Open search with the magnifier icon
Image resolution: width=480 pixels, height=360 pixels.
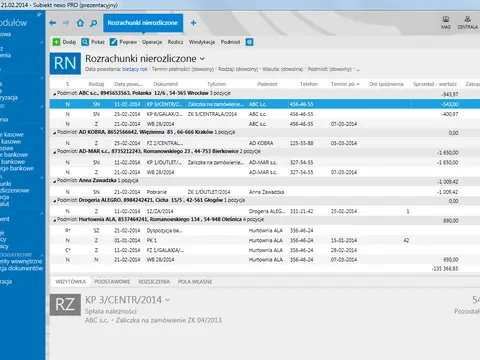(94, 23)
